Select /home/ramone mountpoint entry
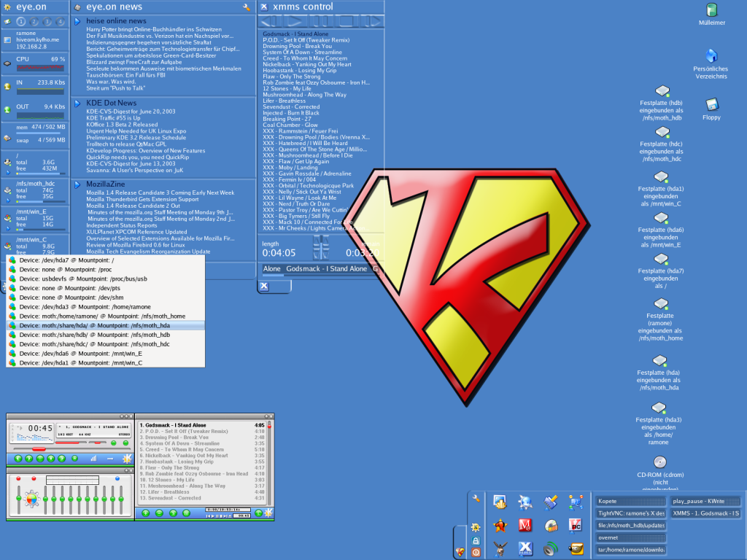 point(106,307)
